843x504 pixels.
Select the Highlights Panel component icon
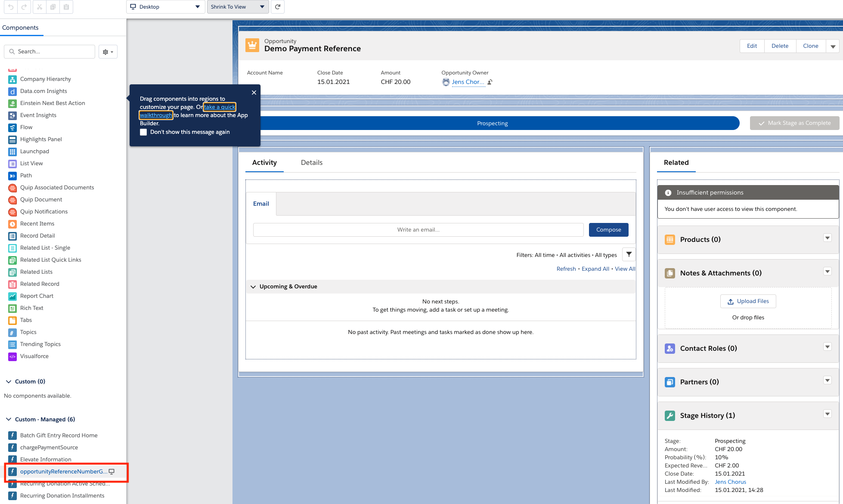click(12, 139)
